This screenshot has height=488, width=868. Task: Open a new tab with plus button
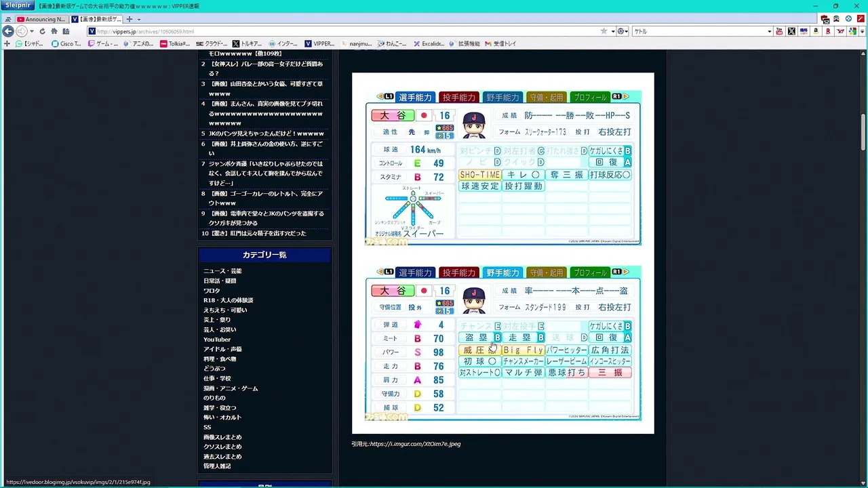[129, 19]
